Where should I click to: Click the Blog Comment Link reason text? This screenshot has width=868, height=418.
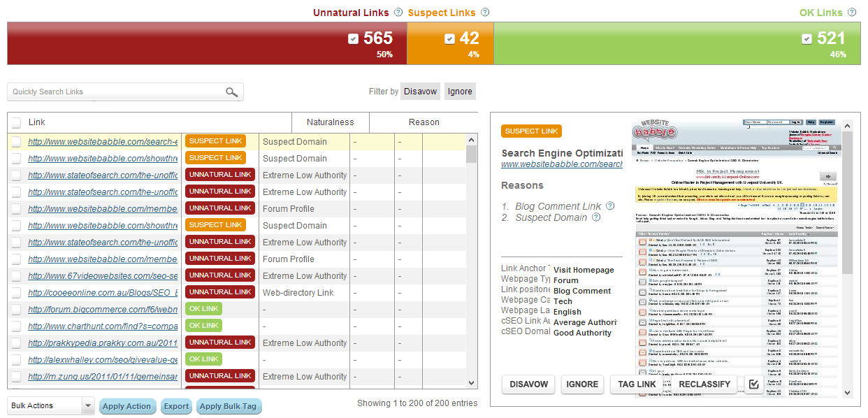[558, 206]
